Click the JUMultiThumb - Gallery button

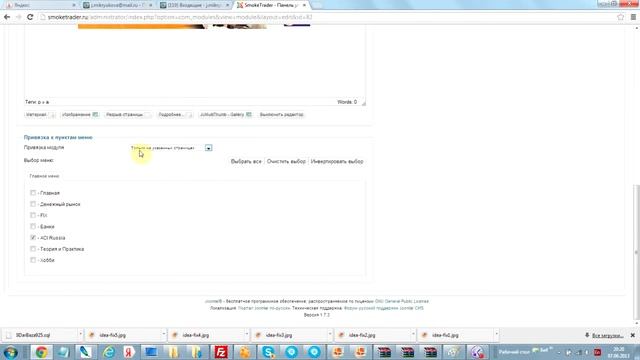click(225, 115)
